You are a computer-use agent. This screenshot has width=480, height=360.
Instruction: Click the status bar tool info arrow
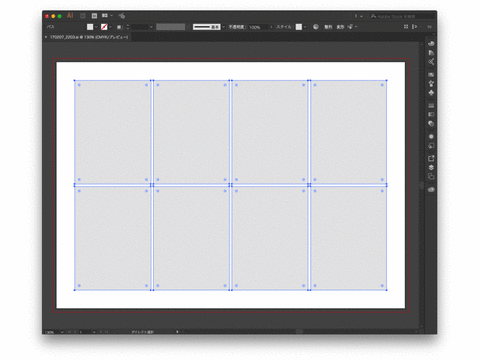[177, 332]
